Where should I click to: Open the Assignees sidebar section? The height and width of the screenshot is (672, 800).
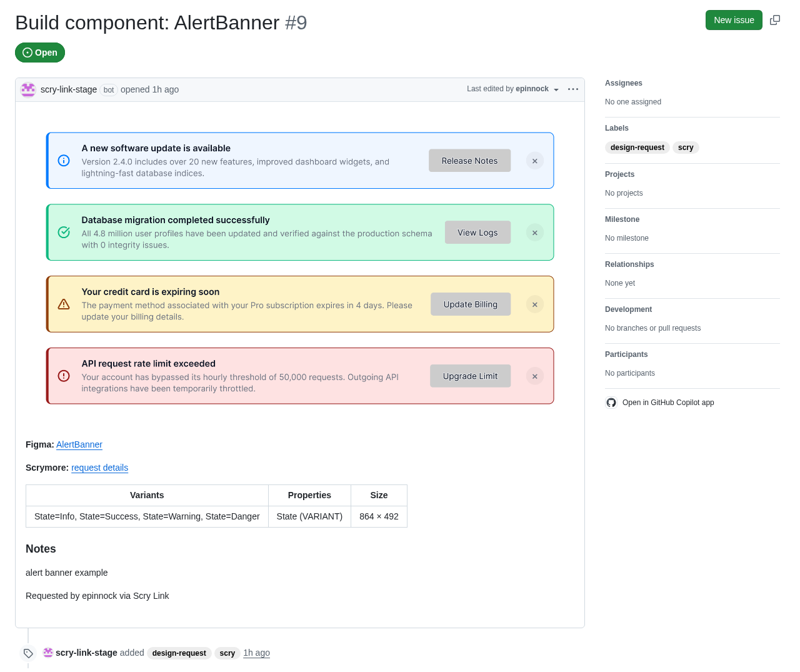pos(624,83)
